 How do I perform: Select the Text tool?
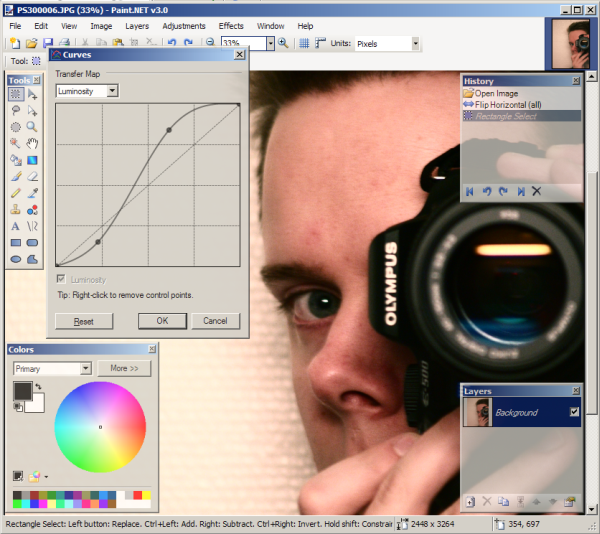[x=15, y=226]
